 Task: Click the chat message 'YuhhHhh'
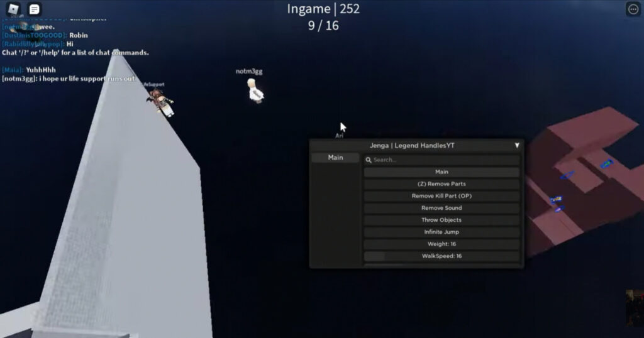click(x=41, y=70)
